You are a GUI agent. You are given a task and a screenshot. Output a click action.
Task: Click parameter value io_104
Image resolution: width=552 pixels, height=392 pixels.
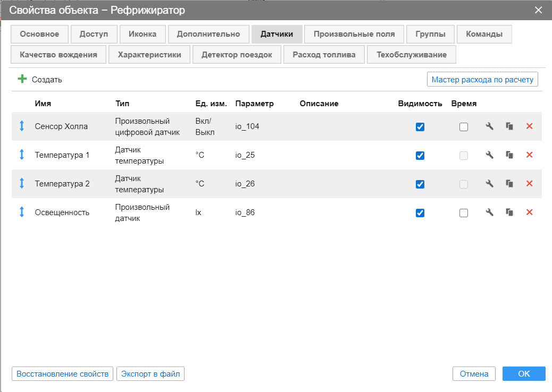(247, 126)
